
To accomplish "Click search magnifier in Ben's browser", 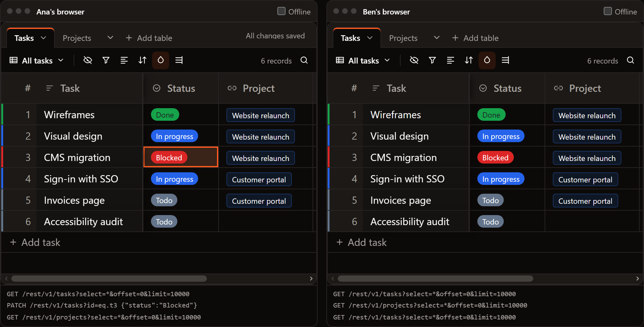I will (630, 60).
